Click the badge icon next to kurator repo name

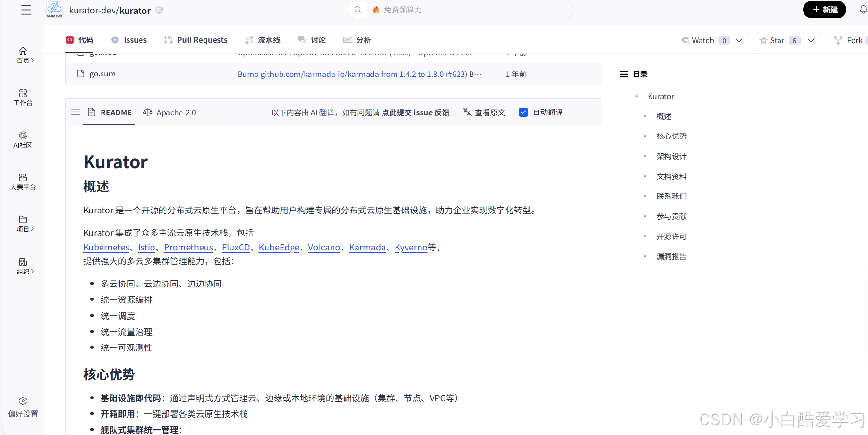[x=159, y=10]
